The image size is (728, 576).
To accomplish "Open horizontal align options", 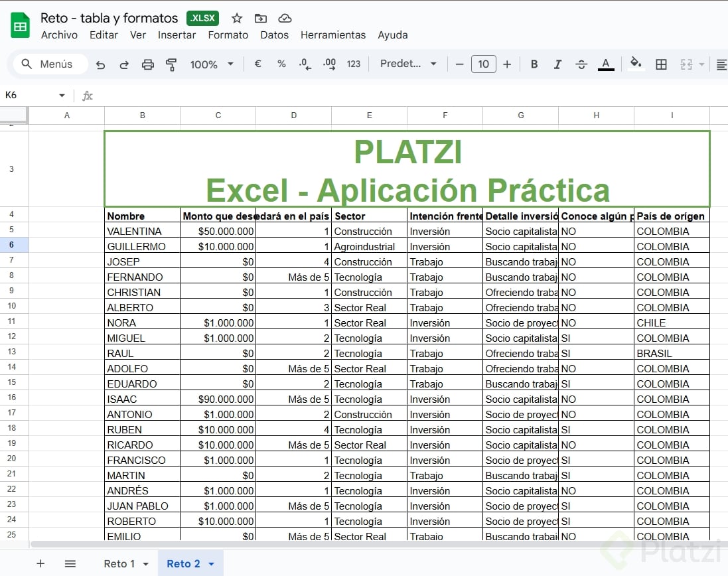I will 721,64.
